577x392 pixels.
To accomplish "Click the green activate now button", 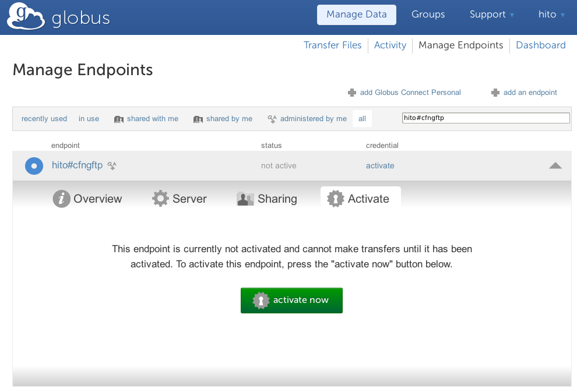I will (291, 301).
